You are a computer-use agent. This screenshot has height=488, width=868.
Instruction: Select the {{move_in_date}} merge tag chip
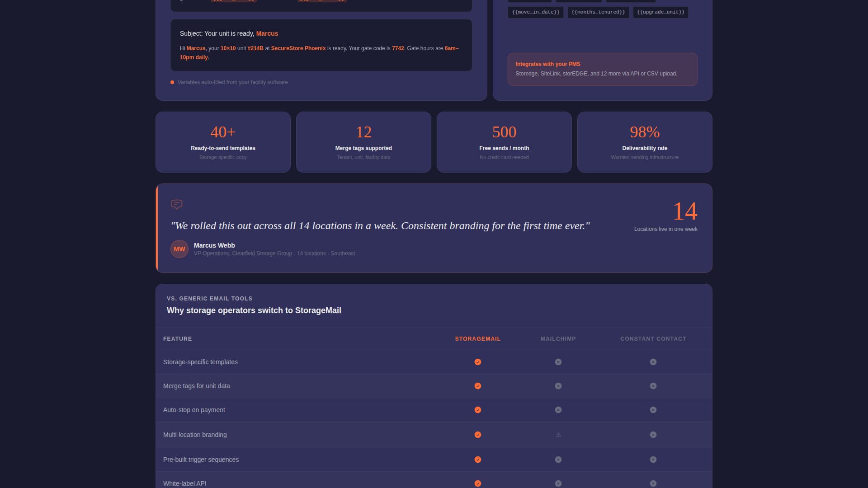(x=536, y=12)
